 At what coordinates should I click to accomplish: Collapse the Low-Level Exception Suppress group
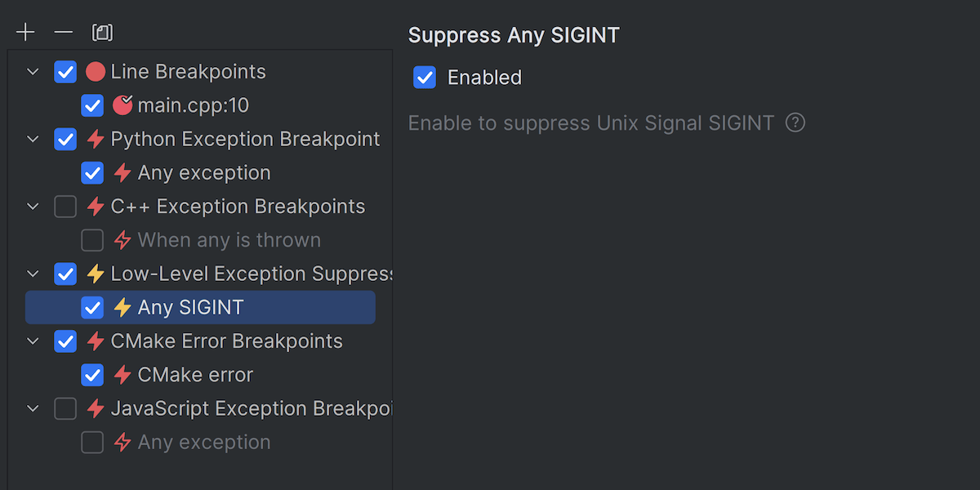(x=33, y=274)
